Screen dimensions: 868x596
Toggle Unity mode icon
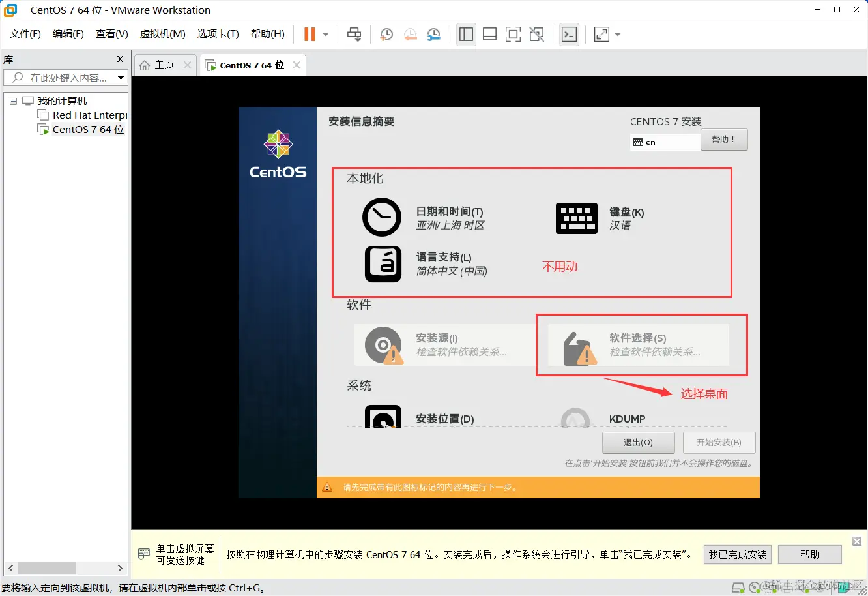(536, 35)
